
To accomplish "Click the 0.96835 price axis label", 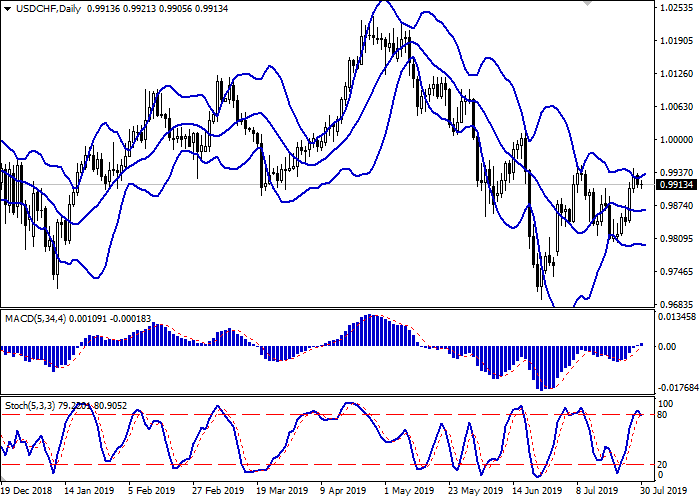I will pyautogui.click(x=672, y=304).
